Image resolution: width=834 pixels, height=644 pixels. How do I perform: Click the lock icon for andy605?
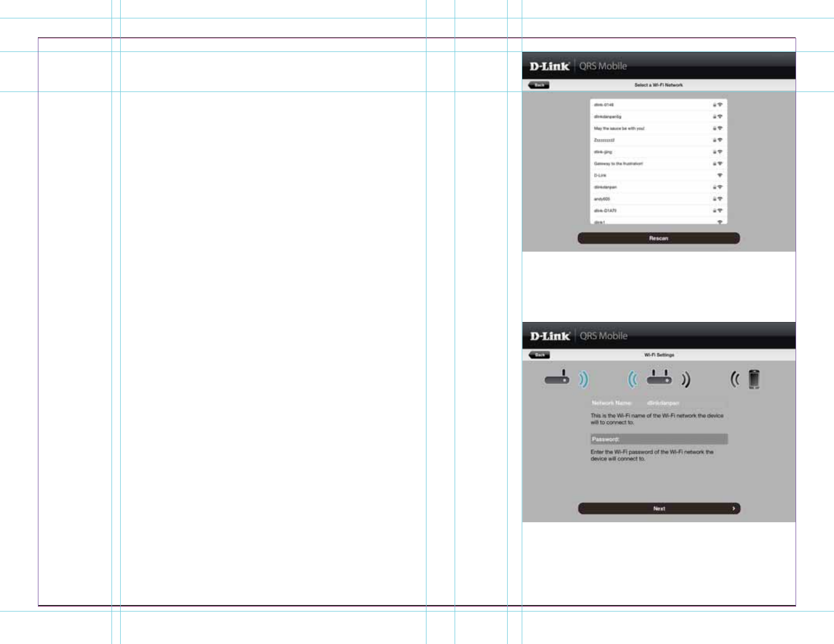click(x=714, y=199)
